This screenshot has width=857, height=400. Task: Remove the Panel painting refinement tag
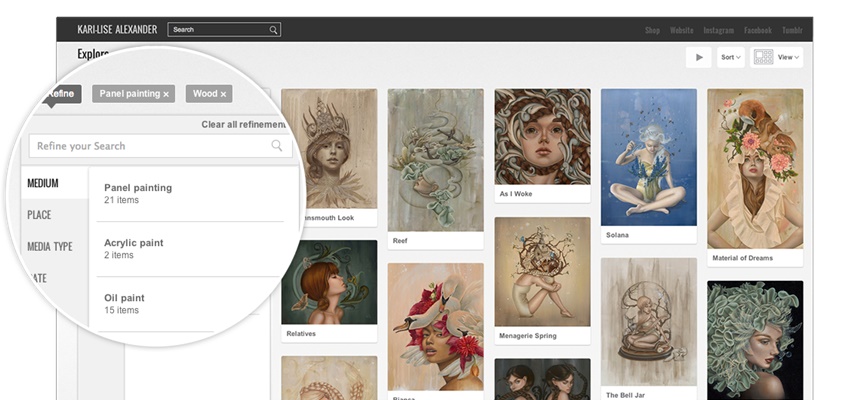pyautogui.click(x=166, y=94)
